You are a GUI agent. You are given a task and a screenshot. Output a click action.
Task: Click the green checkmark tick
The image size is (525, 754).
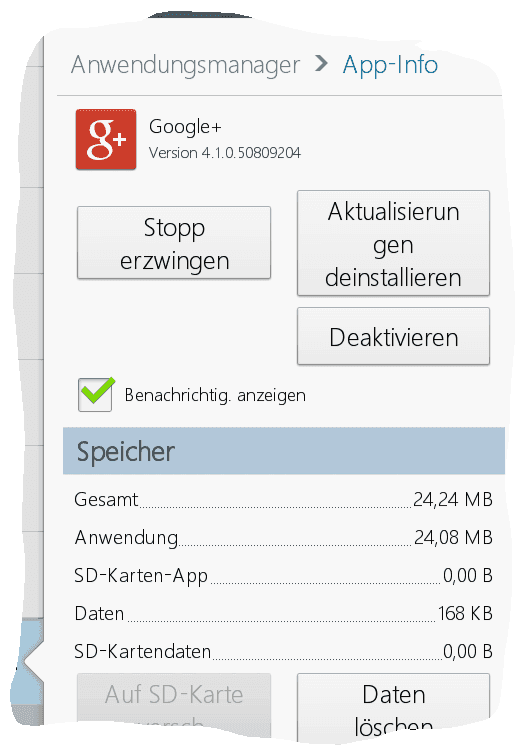98,390
